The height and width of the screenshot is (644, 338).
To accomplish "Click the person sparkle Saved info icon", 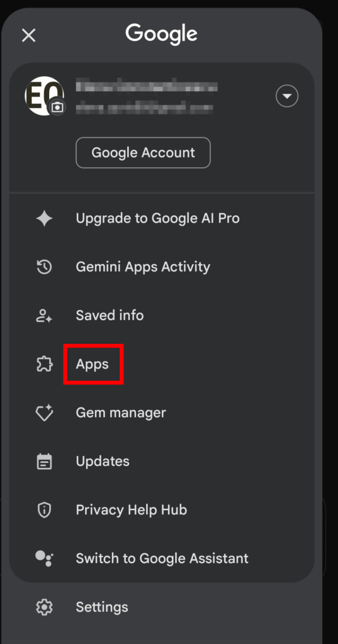I will tap(45, 316).
